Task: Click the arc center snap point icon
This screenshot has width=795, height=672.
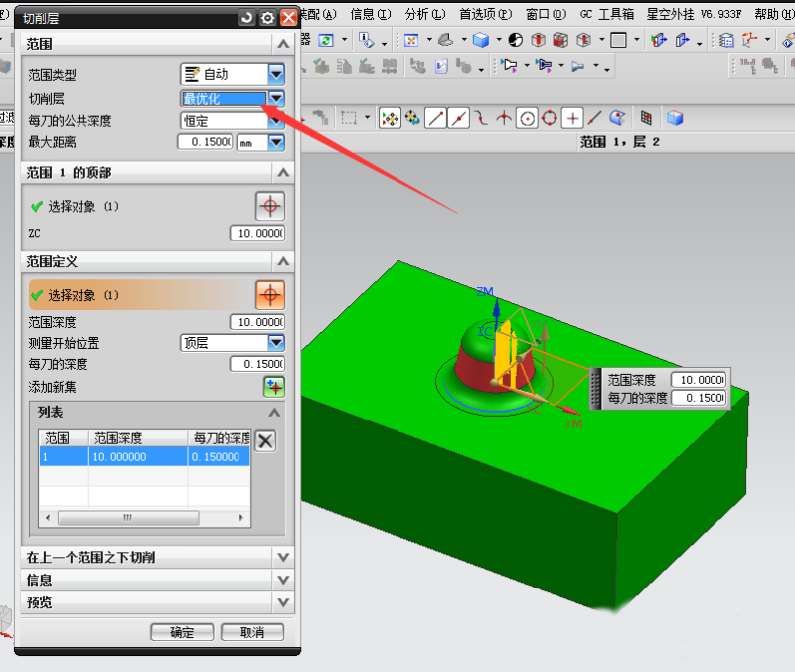Action: (527, 118)
